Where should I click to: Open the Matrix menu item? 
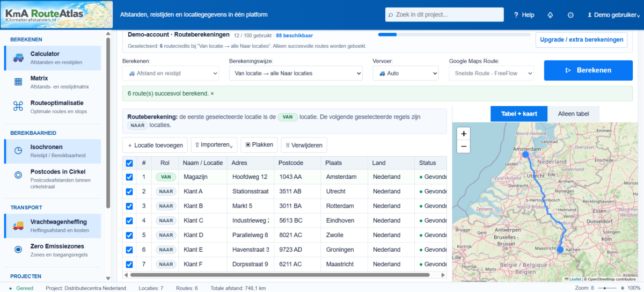53,82
